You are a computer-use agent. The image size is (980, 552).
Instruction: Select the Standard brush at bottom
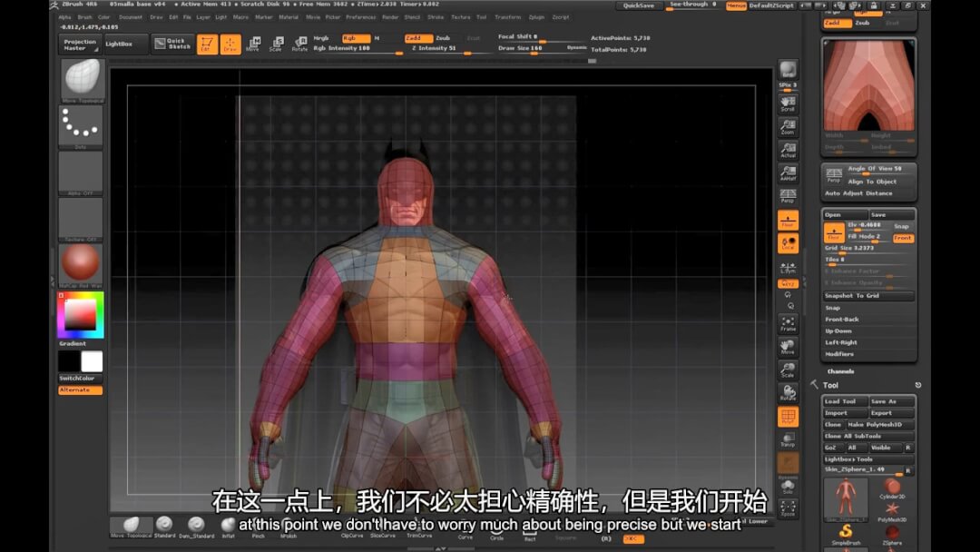click(164, 527)
